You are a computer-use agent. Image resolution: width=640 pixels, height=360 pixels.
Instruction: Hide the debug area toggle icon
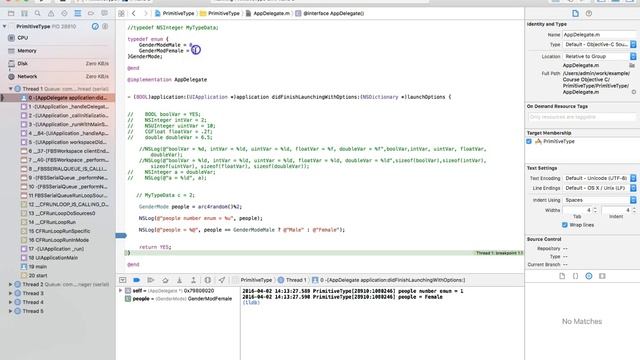[x=122, y=280]
